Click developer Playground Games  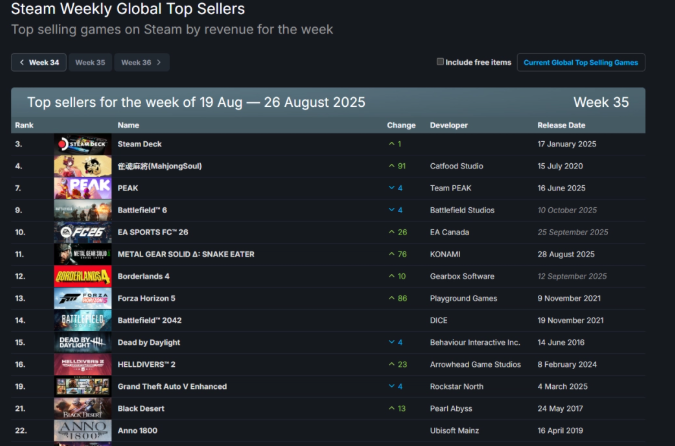pos(463,298)
